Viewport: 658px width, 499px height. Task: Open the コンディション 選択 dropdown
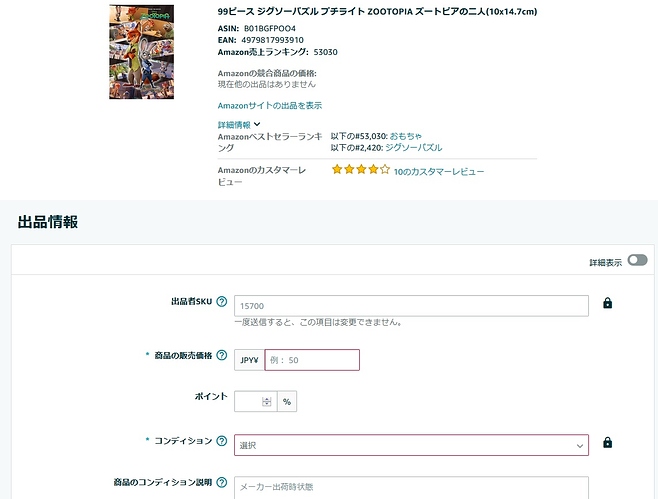point(411,445)
